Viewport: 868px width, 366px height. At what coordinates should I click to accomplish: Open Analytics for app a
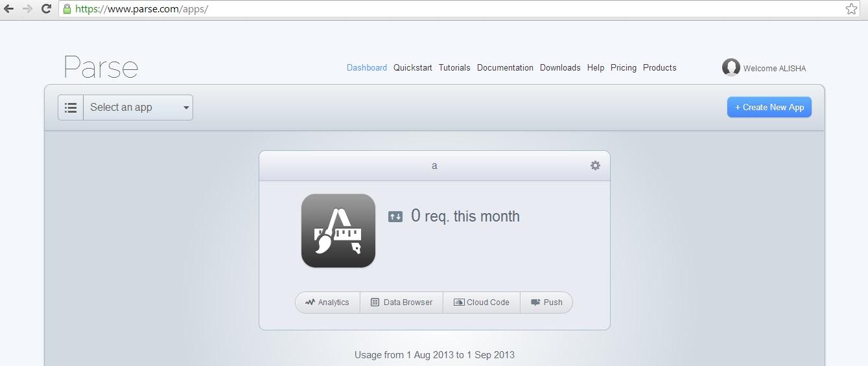[327, 303]
